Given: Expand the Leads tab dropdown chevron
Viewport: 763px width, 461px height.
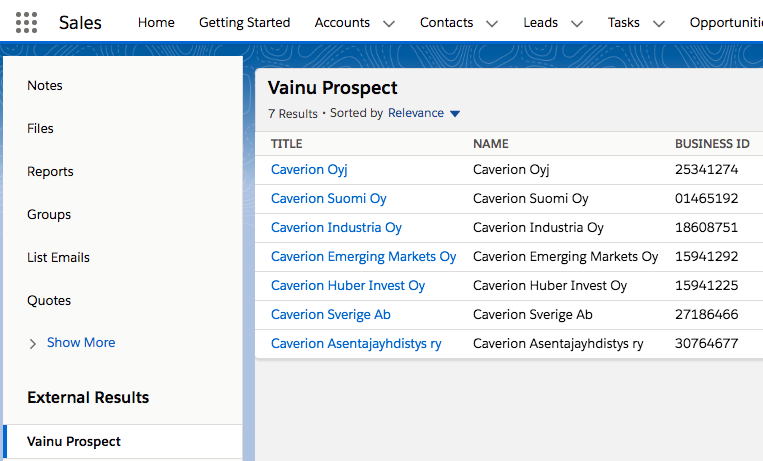Looking at the screenshot, I should click(x=578, y=23).
